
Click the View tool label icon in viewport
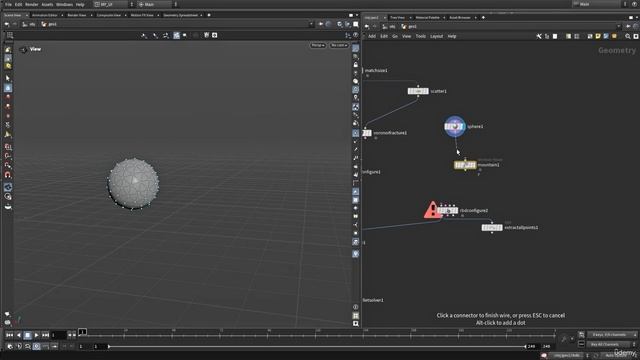[23, 49]
